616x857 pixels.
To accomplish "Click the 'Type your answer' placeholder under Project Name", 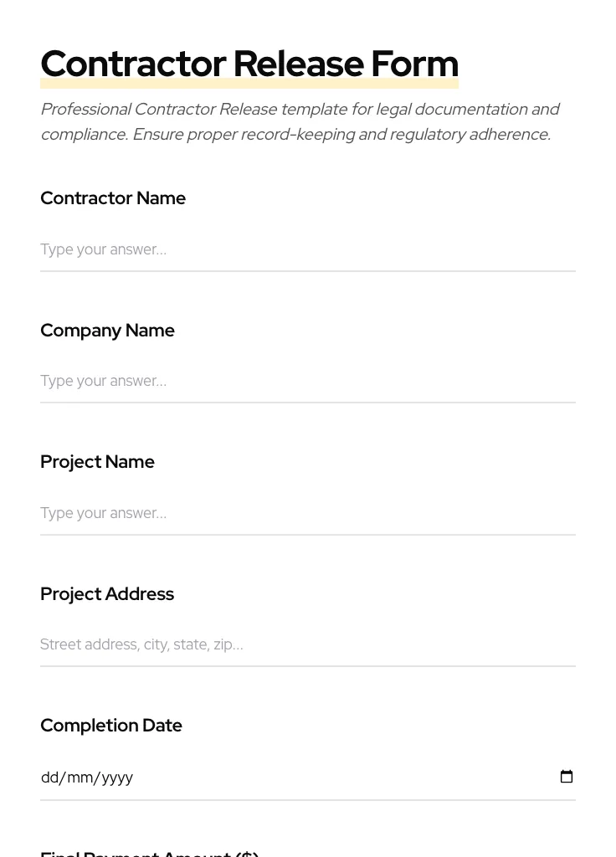I will [103, 513].
